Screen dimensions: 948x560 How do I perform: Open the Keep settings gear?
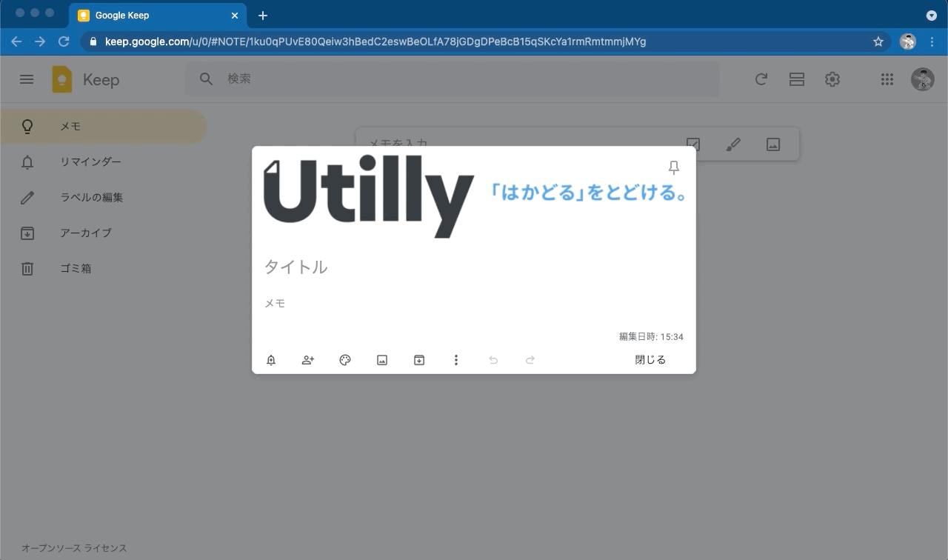coord(832,79)
